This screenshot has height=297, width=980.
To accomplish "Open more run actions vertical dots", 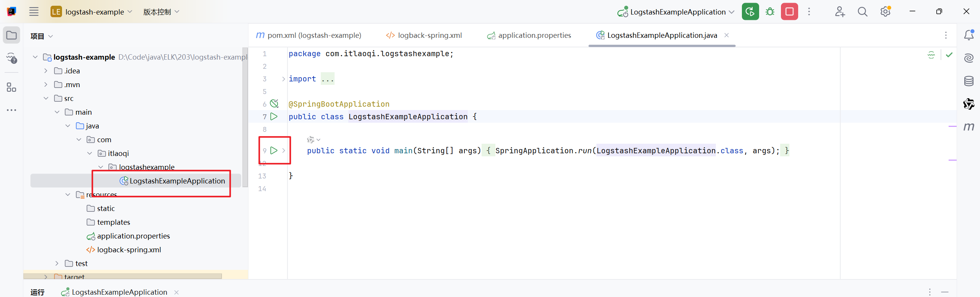I will (809, 11).
